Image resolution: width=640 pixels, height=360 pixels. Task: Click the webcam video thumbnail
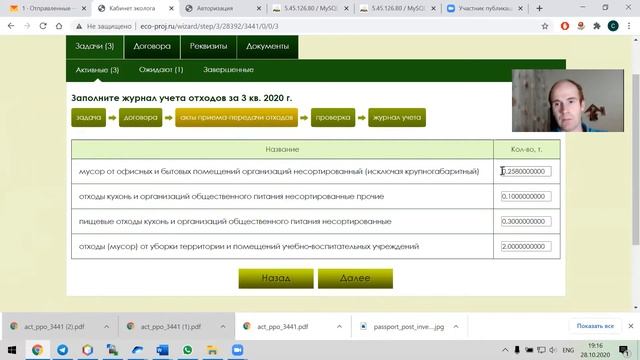[568, 100]
